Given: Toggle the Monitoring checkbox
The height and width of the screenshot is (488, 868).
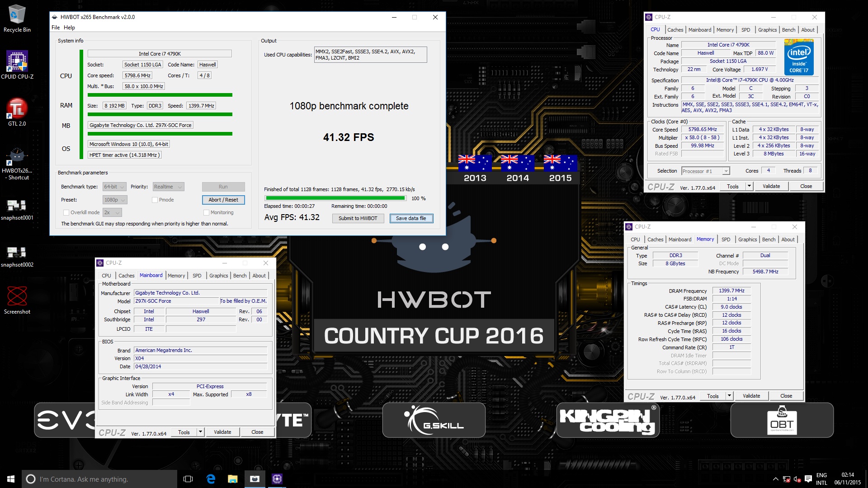Looking at the screenshot, I should [206, 212].
